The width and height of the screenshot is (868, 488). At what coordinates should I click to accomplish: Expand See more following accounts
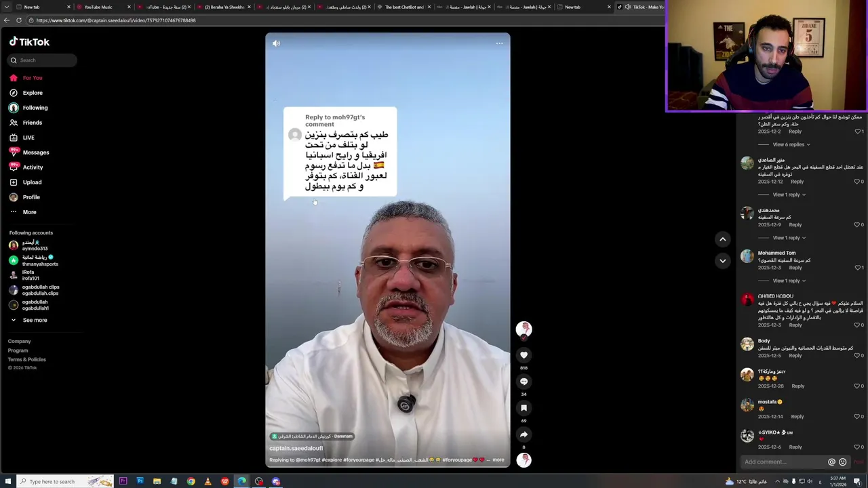(34, 320)
